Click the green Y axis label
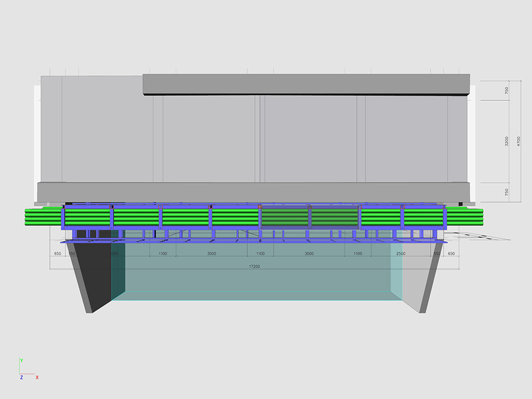 tap(21, 361)
